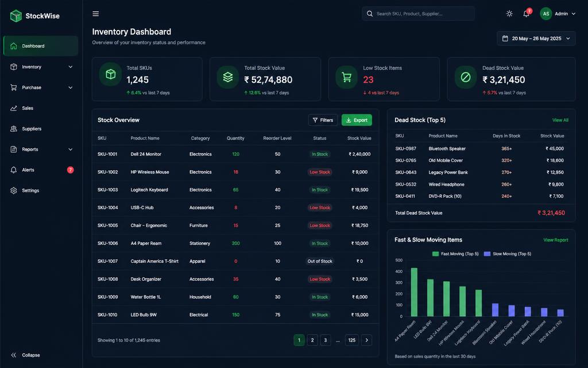Screen dimensions: 588x368
Task: Expand the Reports submenu chevron
Action: coord(71,149)
